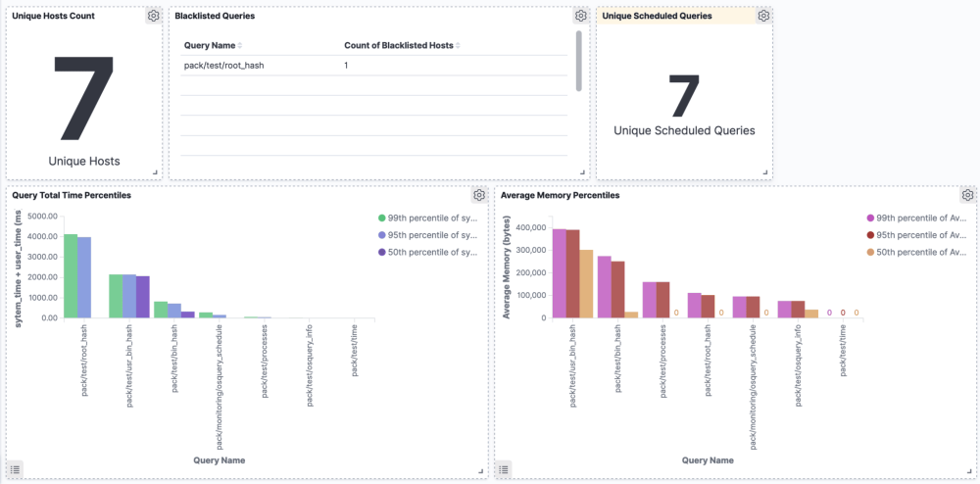
Task: Open Unique Hosts Count panel options gear
Action: (153, 16)
